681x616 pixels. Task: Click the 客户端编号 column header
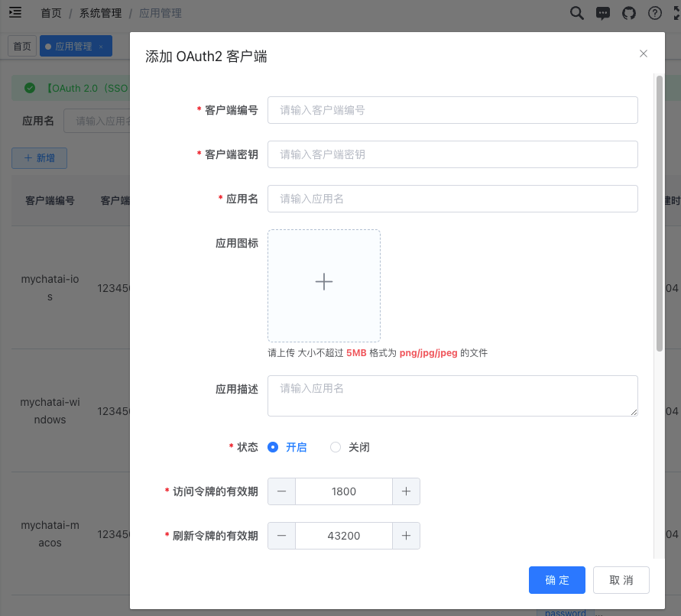click(50, 200)
